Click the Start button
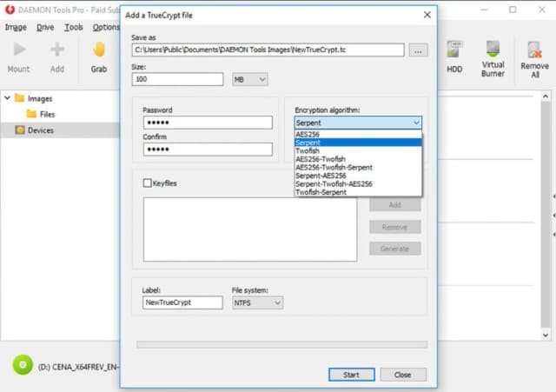The width and height of the screenshot is (556, 392). pos(351,375)
